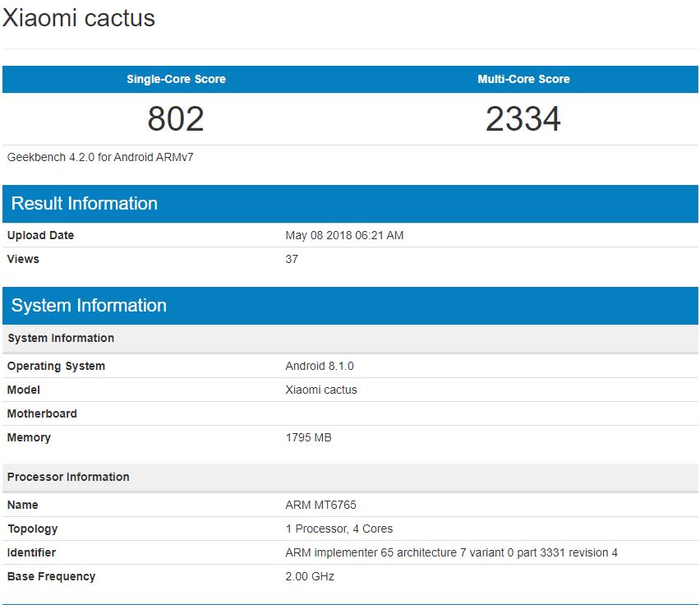
Task: Click the blue System Information section header
Action: 89,306
